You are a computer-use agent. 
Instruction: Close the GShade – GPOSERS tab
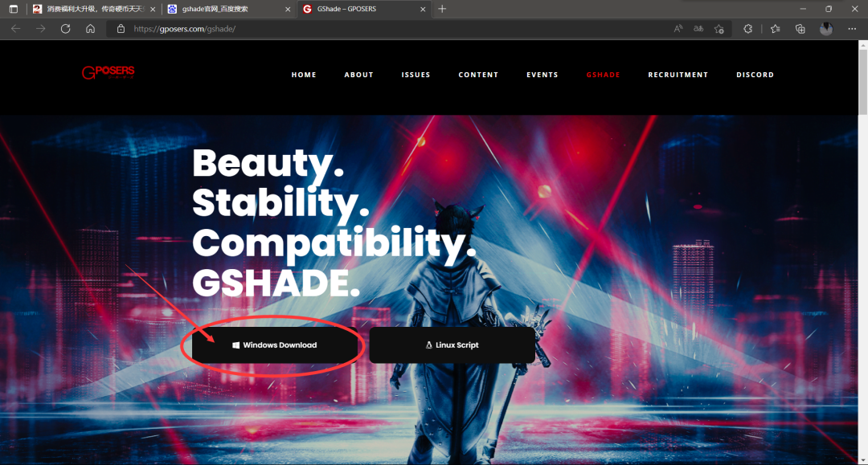(423, 10)
